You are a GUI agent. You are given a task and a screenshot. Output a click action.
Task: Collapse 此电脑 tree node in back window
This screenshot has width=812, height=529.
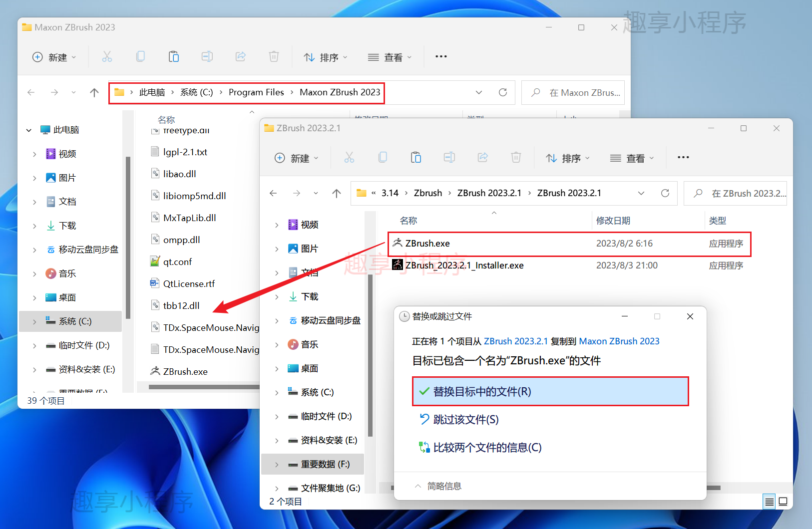[29, 130]
